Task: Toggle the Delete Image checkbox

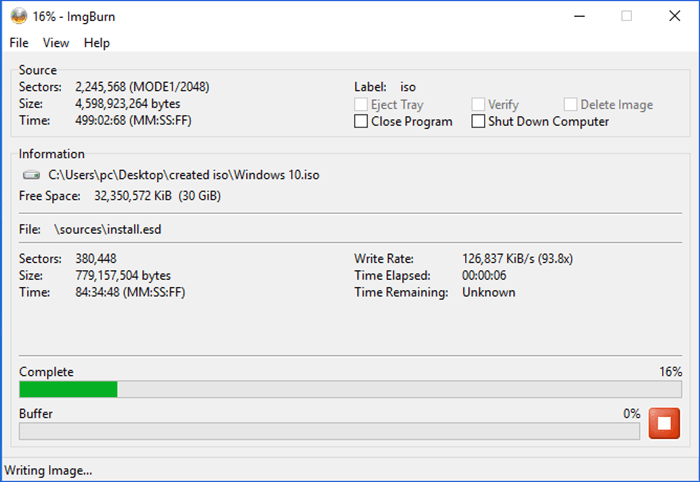Action: pyautogui.click(x=570, y=105)
